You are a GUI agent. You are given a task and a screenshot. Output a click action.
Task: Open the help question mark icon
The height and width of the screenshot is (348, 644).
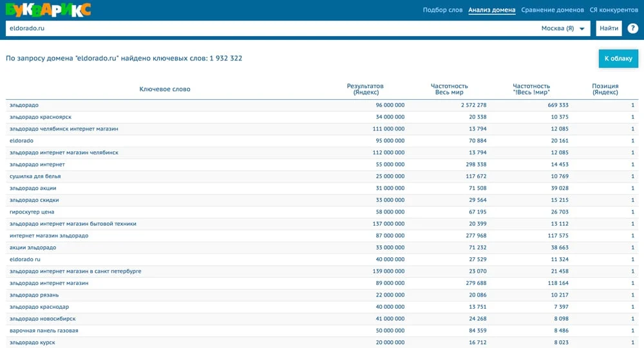click(632, 28)
